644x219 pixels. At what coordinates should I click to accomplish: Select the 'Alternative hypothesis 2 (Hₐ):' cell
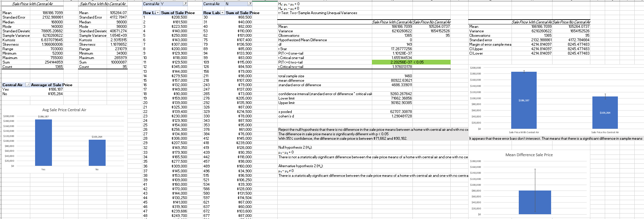tap(300, 166)
